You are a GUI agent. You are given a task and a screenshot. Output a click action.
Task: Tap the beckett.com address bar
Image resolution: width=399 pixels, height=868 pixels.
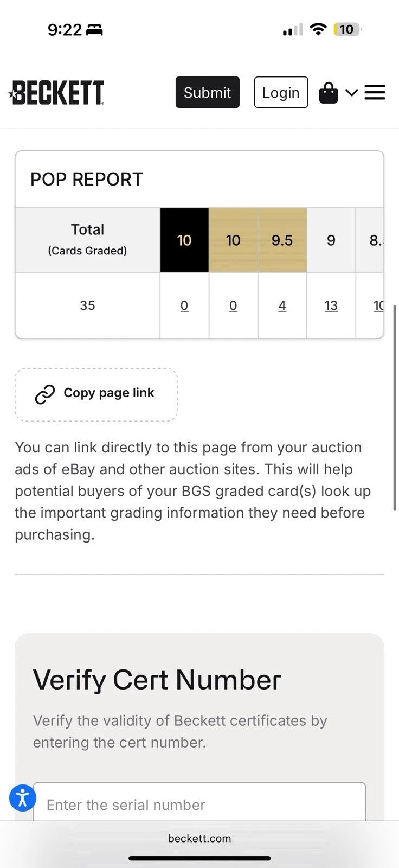click(x=200, y=838)
